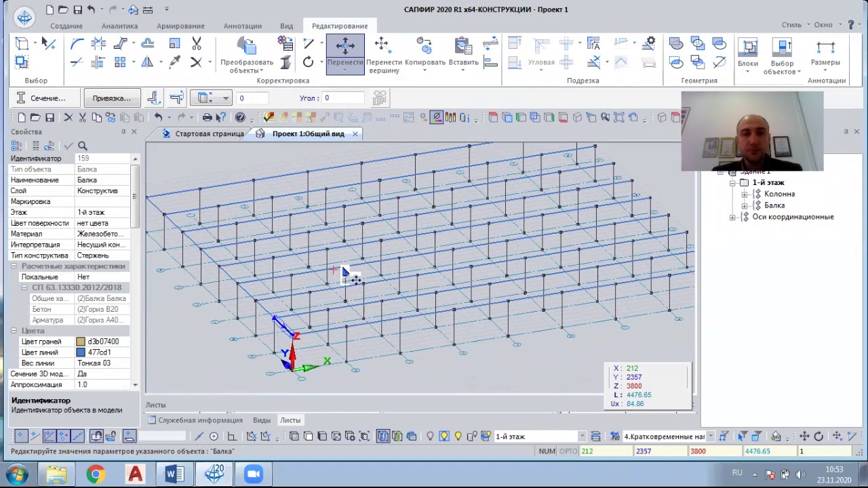
Task: Open the Аналитика ribbon tab
Action: 119,26
